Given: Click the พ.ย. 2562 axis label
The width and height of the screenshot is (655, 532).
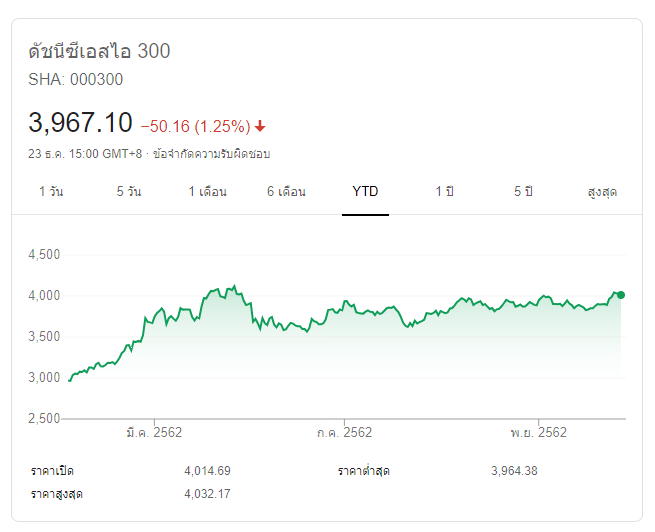Looking at the screenshot, I should click(x=538, y=432).
